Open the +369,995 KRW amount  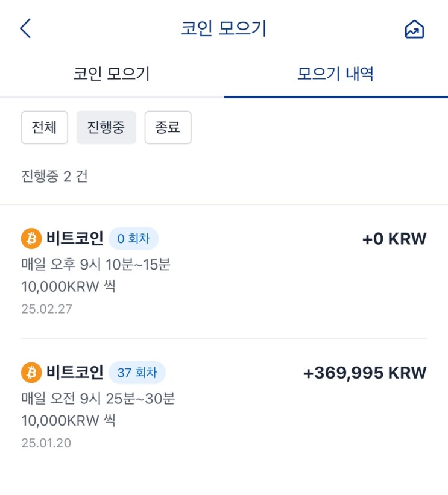coord(365,373)
